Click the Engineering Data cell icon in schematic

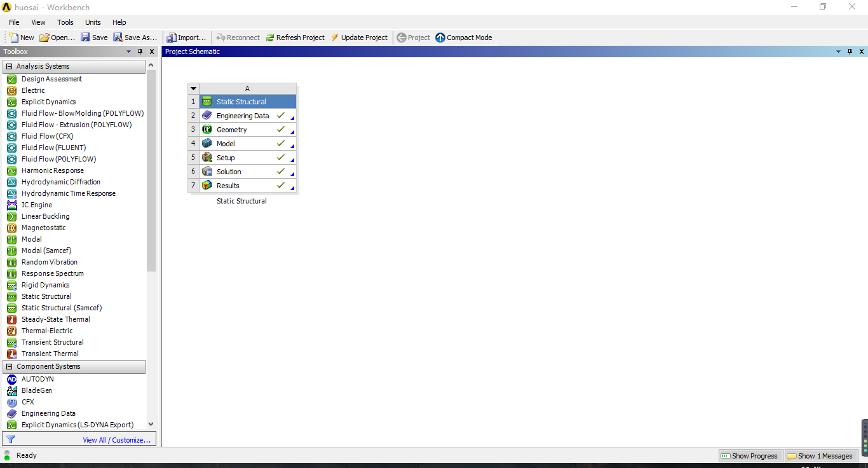click(x=207, y=116)
